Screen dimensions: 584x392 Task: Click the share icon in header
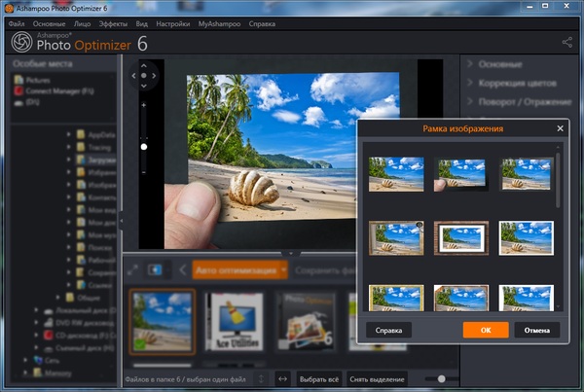[x=567, y=42]
